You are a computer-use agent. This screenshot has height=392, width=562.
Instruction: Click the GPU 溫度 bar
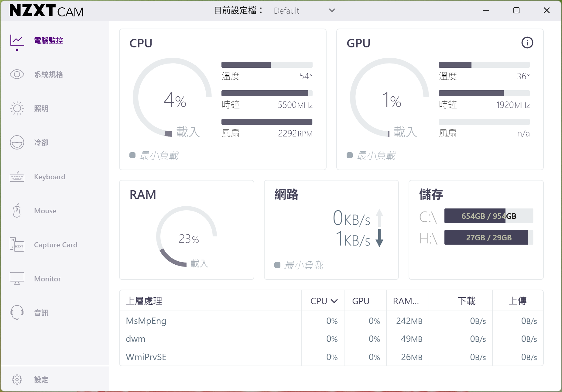pyautogui.click(x=484, y=65)
